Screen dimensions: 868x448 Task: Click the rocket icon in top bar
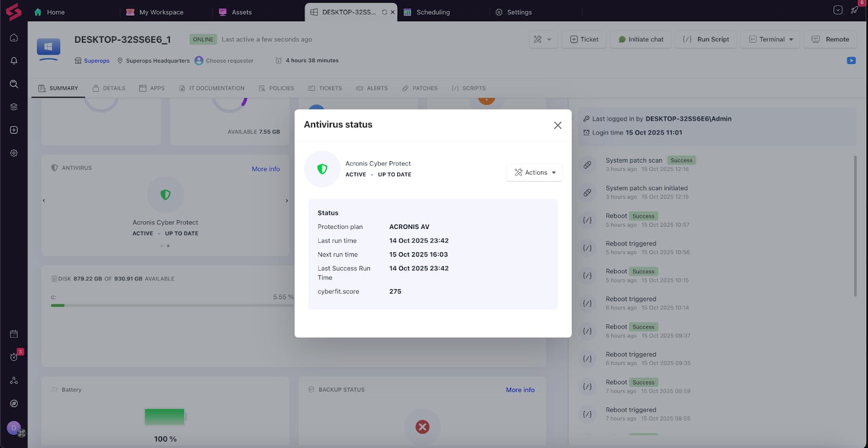click(854, 10)
